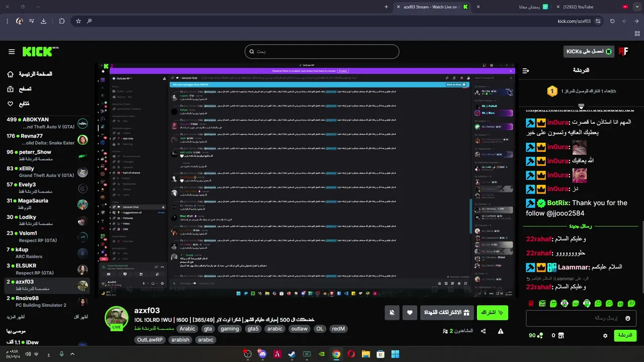Click the red Kick emote in quick emotes
This screenshot has width=644, height=362.
point(531,304)
